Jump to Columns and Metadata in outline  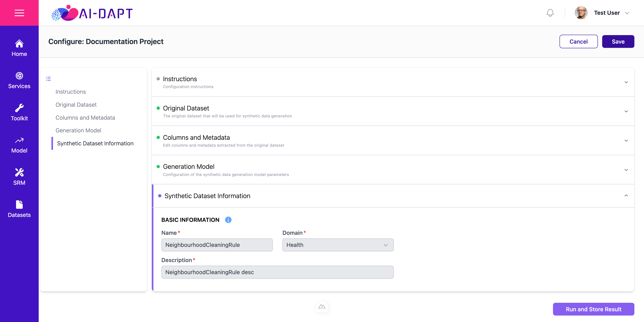pos(85,118)
